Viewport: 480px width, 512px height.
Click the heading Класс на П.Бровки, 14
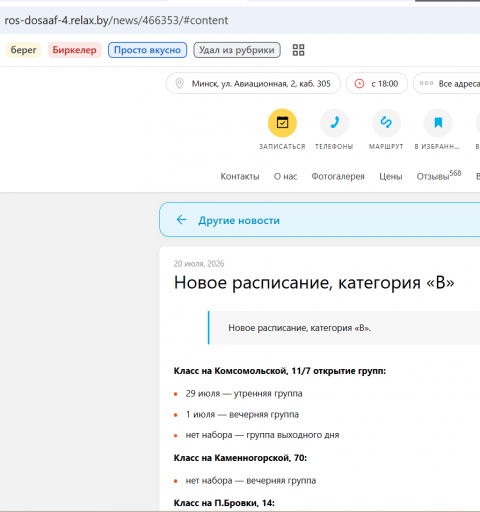[224, 503]
